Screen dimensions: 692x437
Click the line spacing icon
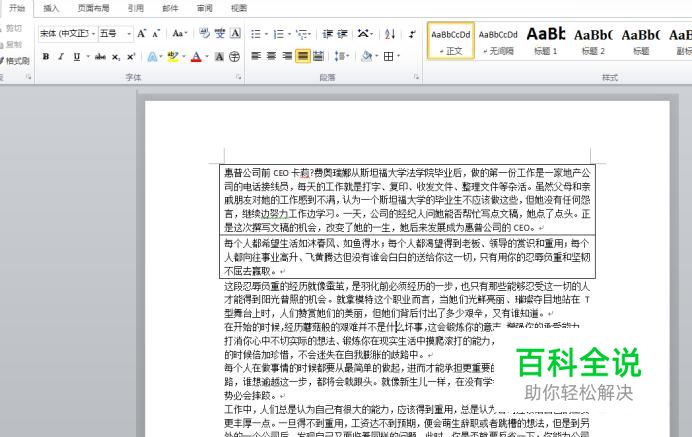(x=339, y=56)
